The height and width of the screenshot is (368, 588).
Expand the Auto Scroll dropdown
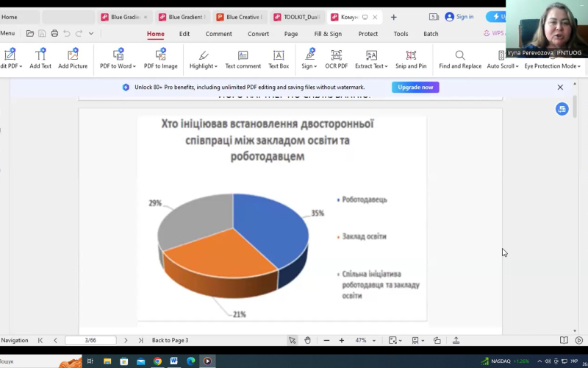[517, 66]
